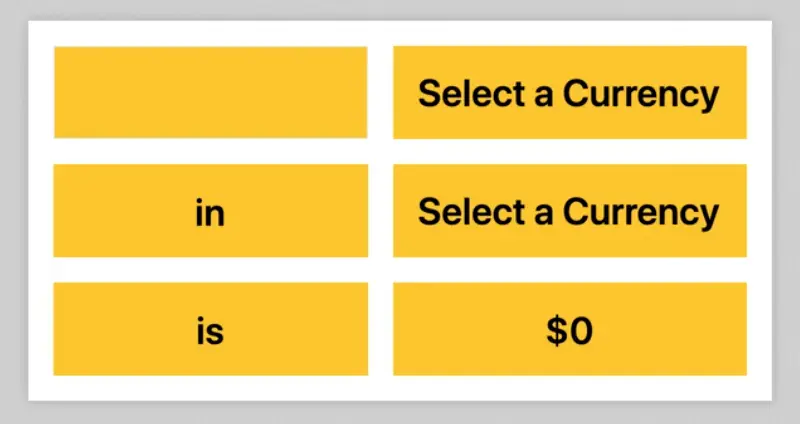The height and width of the screenshot is (424, 800).
Task: Pick the target currency beside the "in" label
Action: 569,211
